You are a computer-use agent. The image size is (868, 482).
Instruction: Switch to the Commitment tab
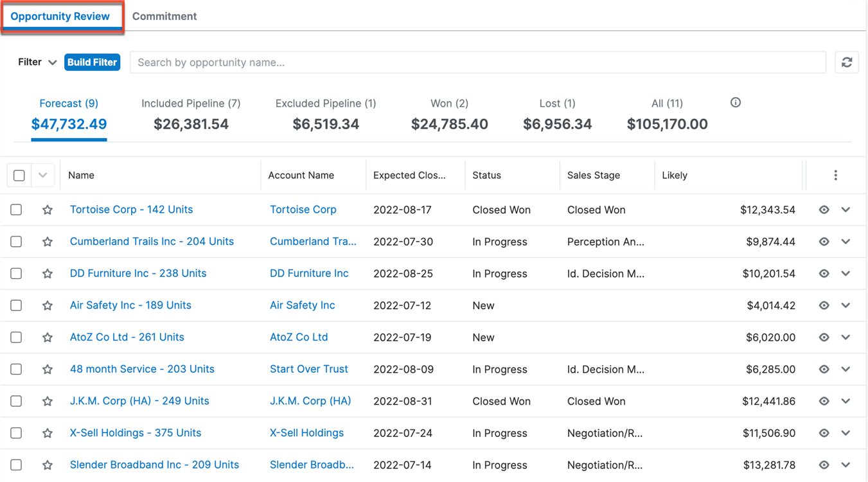click(x=164, y=17)
